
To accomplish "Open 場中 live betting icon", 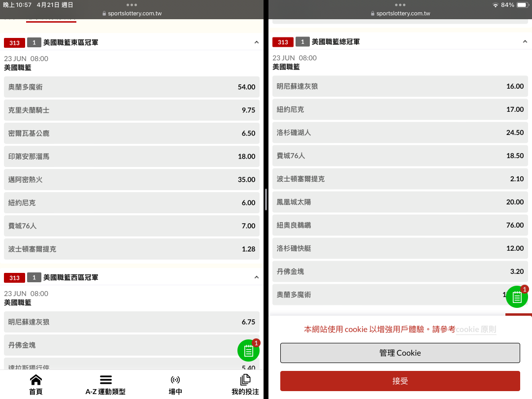I will (x=175, y=380).
